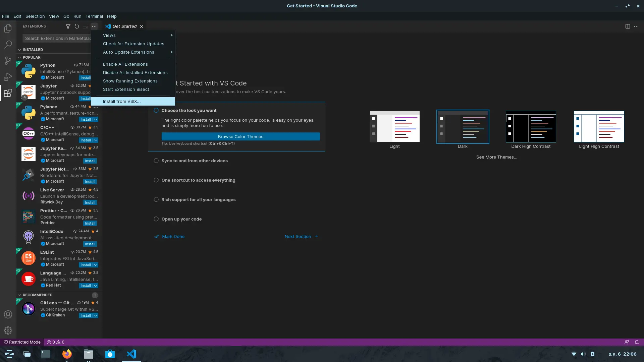
Task: Expand the RECOMMENDED extensions section
Action: [x=37, y=295]
